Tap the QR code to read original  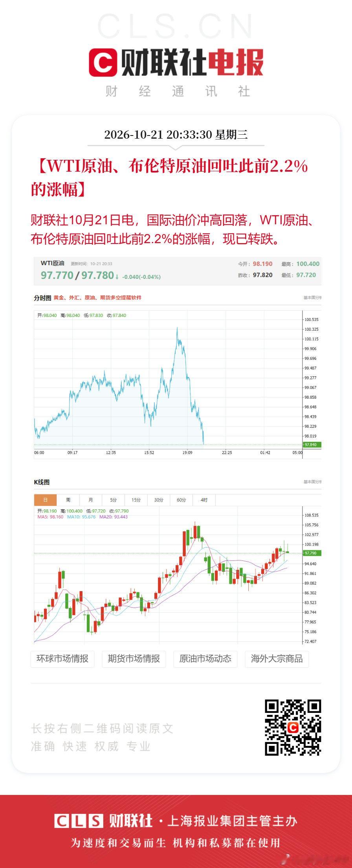293,727
